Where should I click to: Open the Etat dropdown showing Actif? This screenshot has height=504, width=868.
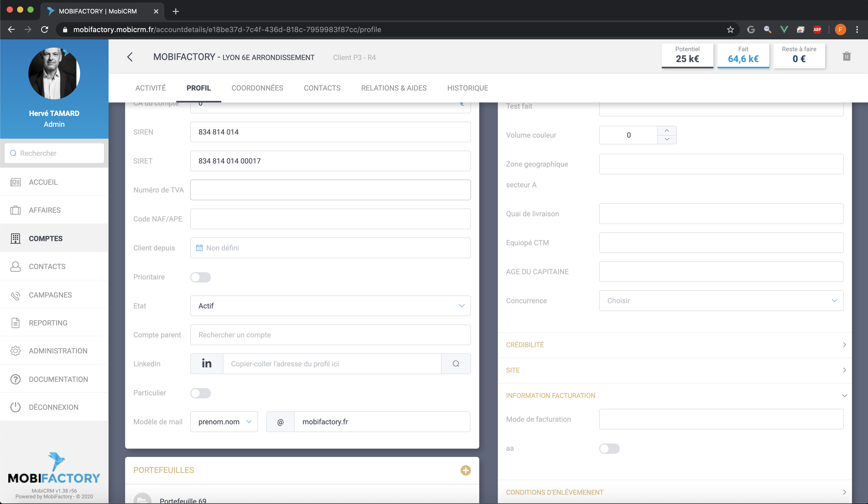click(330, 306)
